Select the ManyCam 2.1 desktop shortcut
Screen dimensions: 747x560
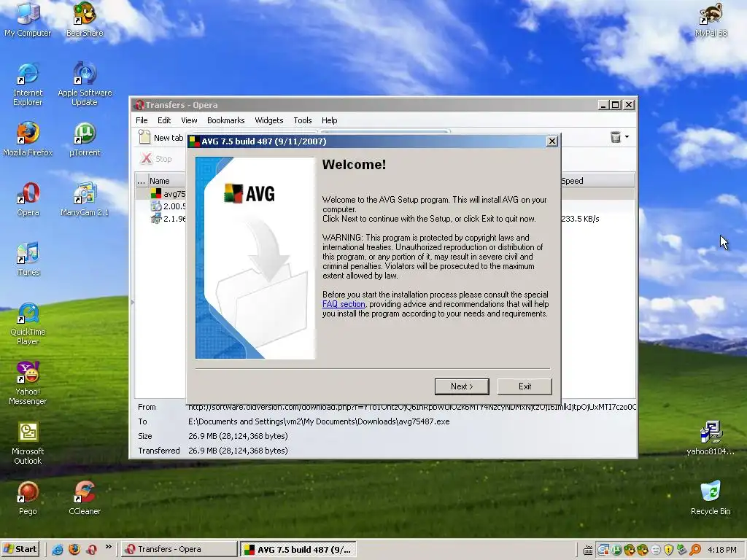pos(85,200)
